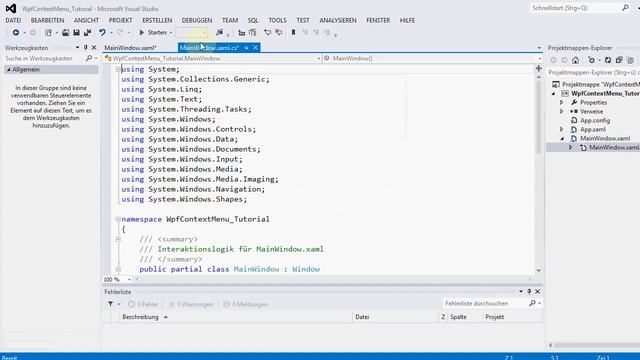Click collapse-all icon in Projektmappen-Explorer toolbar

(x=619, y=60)
